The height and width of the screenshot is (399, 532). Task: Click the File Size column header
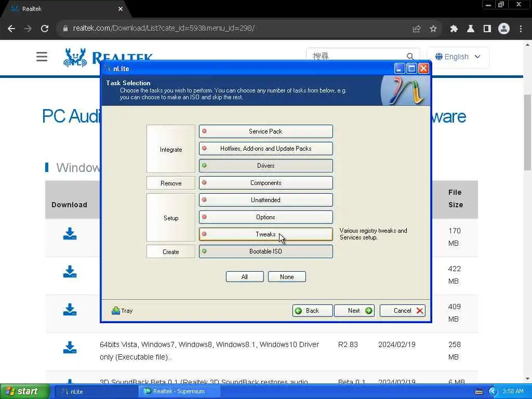tap(455, 198)
